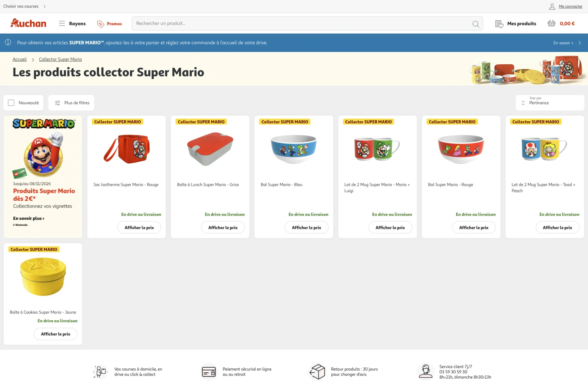Click the info icon in blue banner
This screenshot has width=588, height=389.
click(x=8, y=42)
